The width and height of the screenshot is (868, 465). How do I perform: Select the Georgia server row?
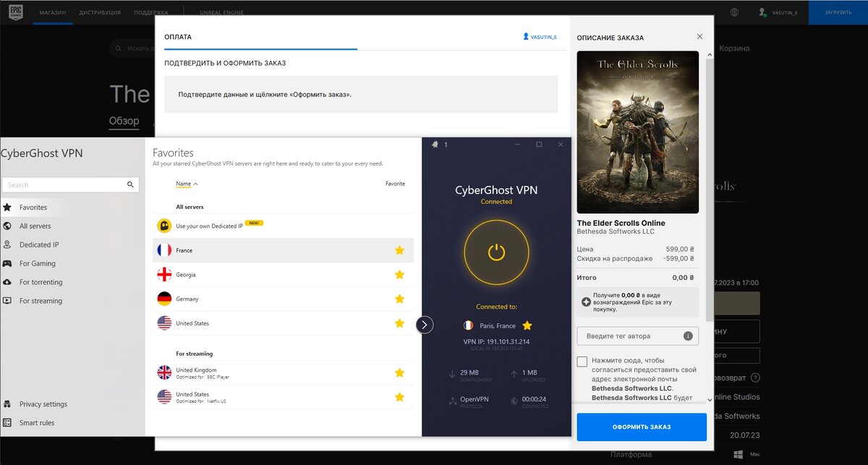[284, 275]
